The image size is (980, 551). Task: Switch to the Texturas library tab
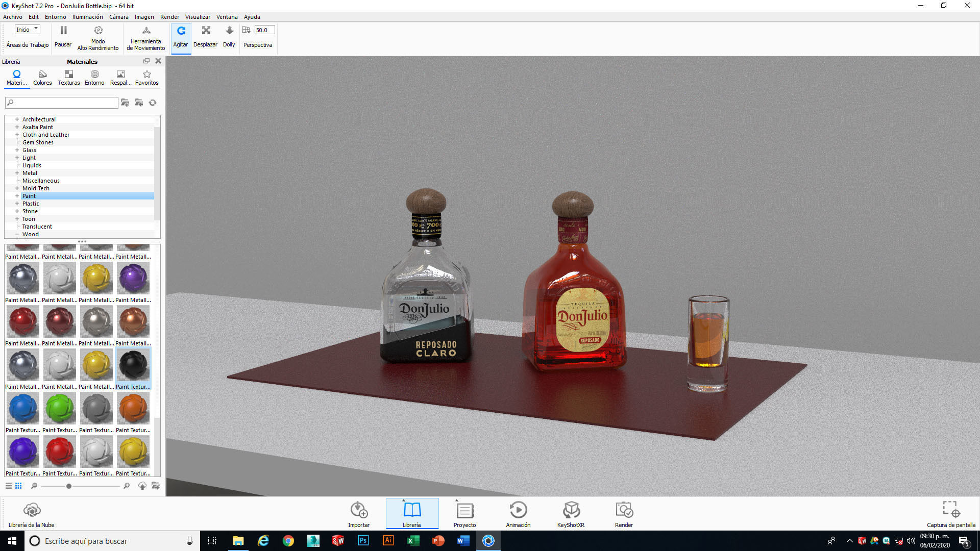click(69, 78)
